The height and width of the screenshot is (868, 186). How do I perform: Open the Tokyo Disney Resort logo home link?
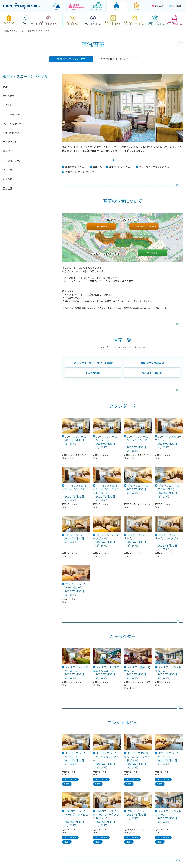[21, 6]
